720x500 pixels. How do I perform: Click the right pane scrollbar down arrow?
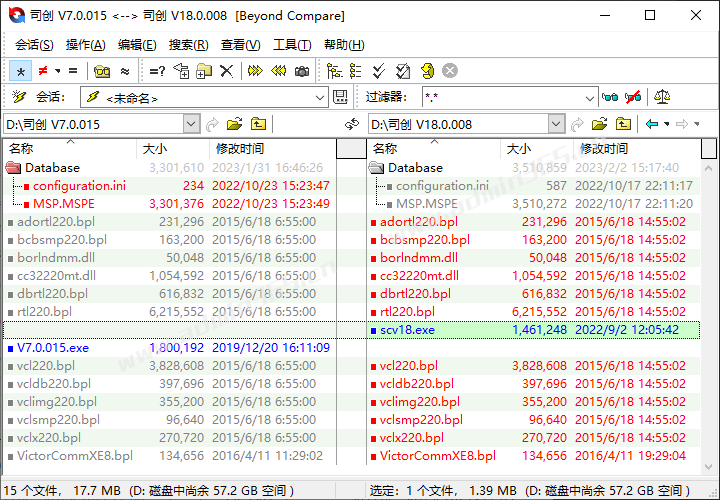[709, 466]
